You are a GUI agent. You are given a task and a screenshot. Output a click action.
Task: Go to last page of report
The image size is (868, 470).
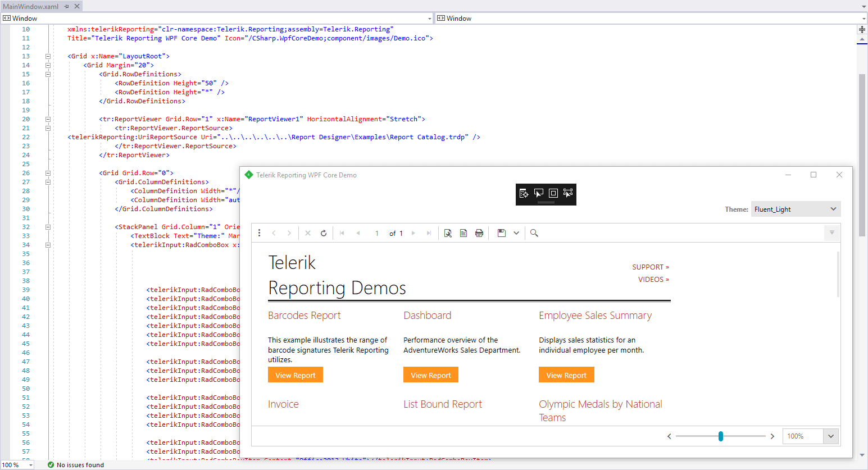coord(429,233)
